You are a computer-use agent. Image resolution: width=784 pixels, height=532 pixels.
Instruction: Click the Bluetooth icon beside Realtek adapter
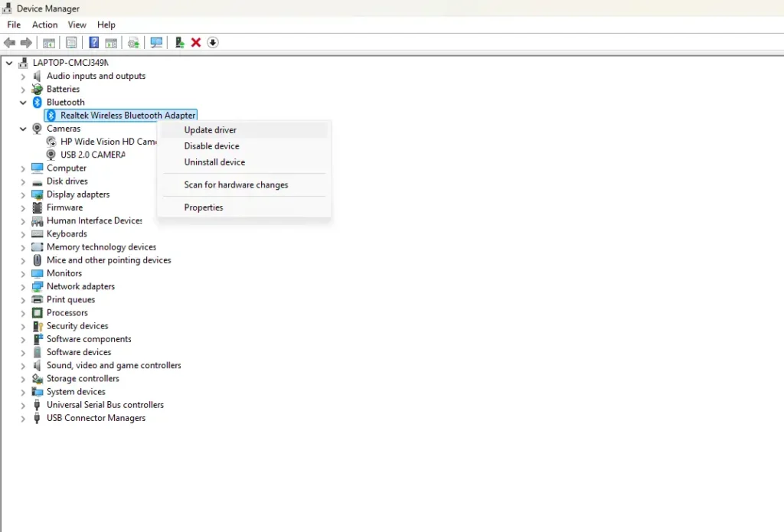coord(51,116)
